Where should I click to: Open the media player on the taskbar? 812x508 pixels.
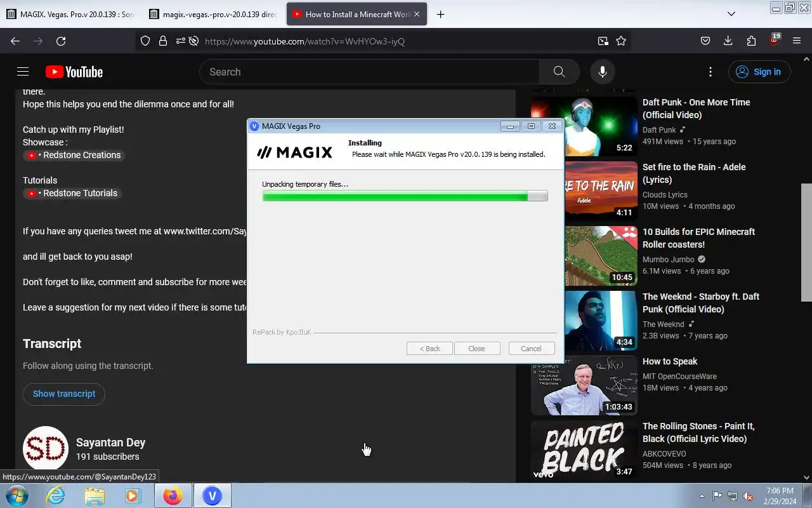tap(133, 495)
